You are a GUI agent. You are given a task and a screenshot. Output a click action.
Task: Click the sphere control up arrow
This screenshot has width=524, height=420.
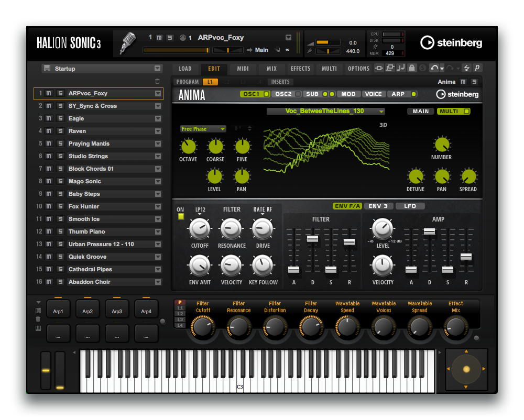(x=466, y=351)
